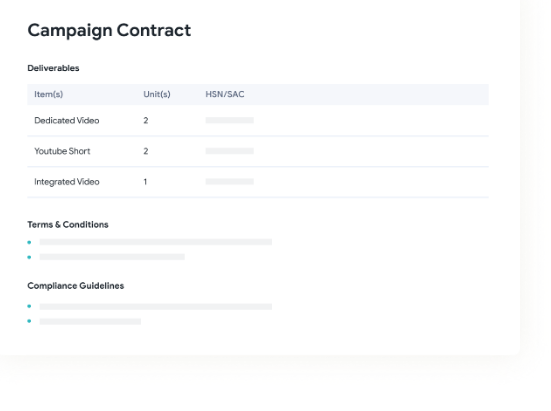The image size is (551, 411).
Task: Click first Terms & Conditions bullet line
Action: [x=156, y=242]
